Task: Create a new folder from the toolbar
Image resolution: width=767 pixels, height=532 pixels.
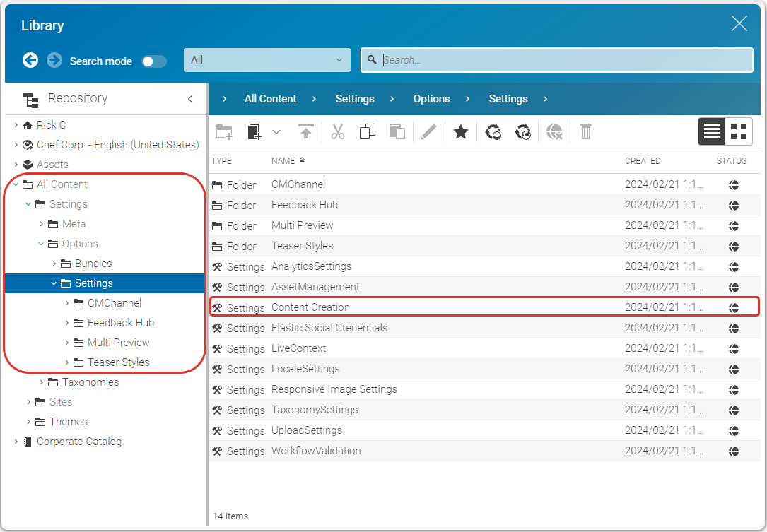Action: 224,131
